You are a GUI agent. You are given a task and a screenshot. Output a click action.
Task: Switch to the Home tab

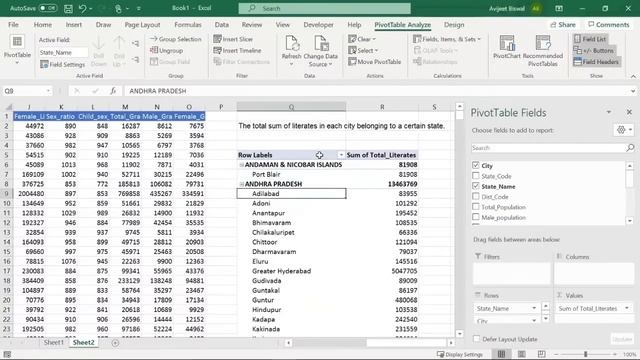tap(43, 25)
